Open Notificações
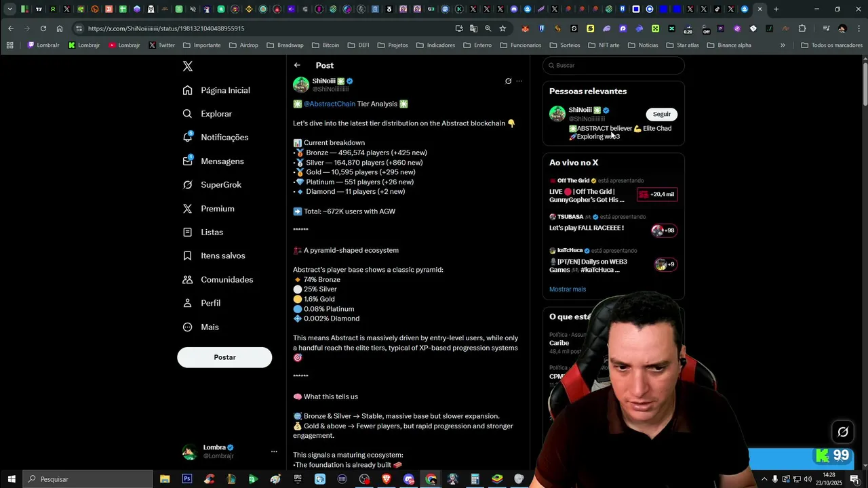868x488 pixels. (216, 137)
